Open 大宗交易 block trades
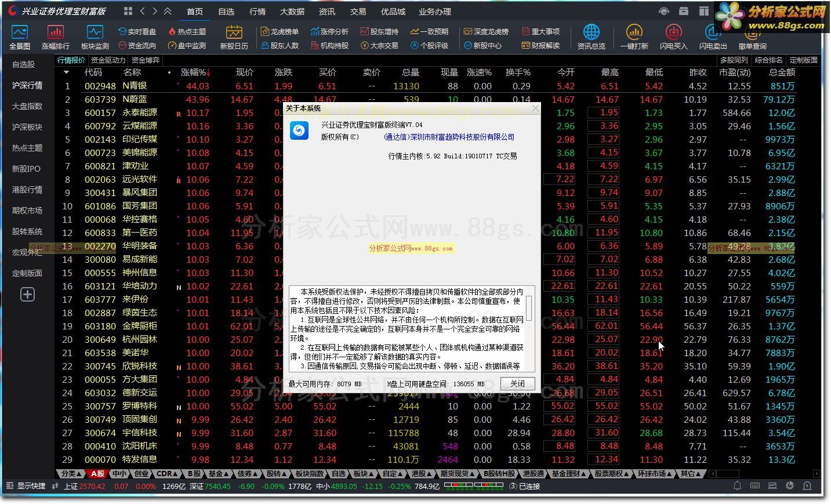The image size is (831, 504). 379,45
